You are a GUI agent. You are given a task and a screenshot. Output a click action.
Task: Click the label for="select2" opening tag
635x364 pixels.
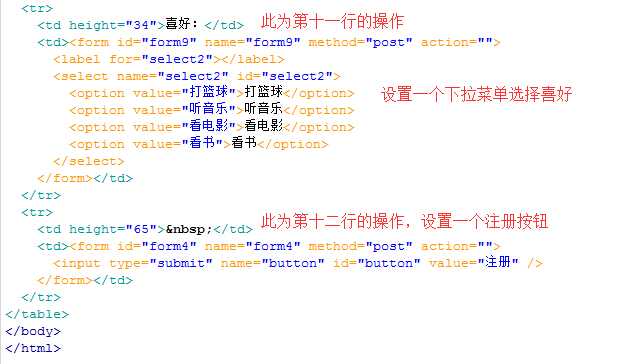click(x=137, y=59)
